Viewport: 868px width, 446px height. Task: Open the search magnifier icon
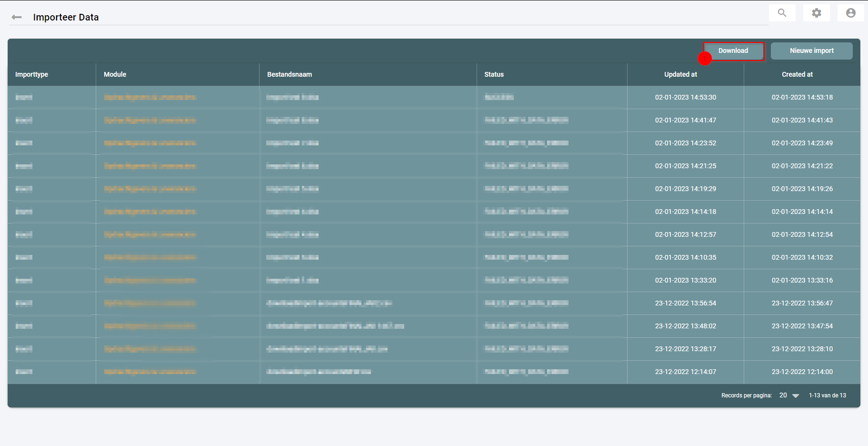click(782, 13)
